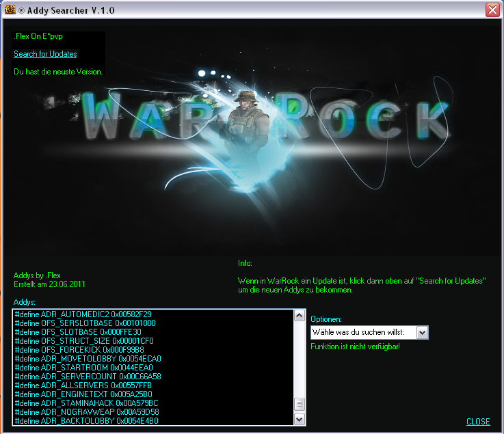This screenshot has height=434, width=504.
Task: Select the OFS_SERSLOTBASE 0x00101000 line
Action: tap(85, 323)
